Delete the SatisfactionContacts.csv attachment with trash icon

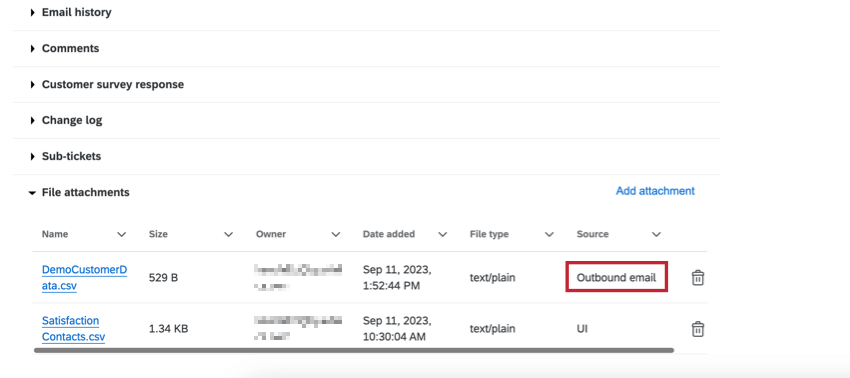[x=698, y=329]
